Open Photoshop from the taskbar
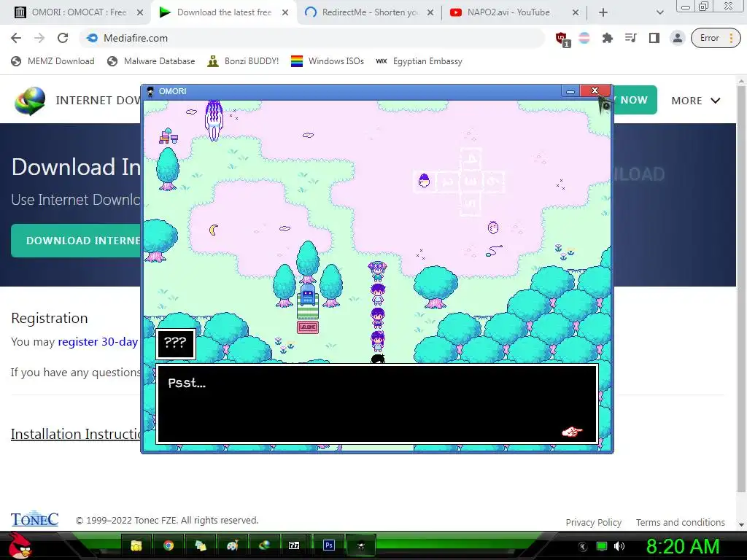The height and width of the screenshot is (560, 747). pyautogui.click(x=329, y=545)
